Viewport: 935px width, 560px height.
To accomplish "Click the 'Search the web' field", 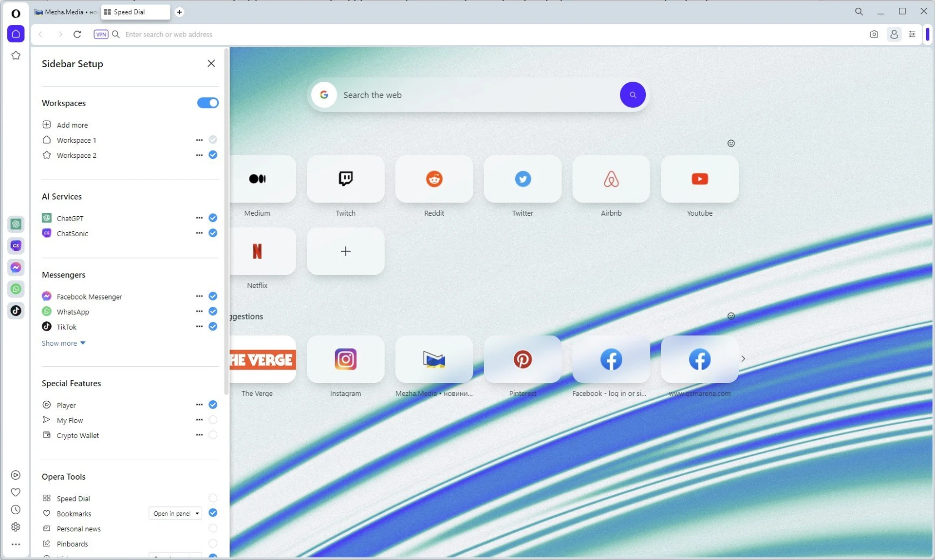I will click(x=477, y=95).
